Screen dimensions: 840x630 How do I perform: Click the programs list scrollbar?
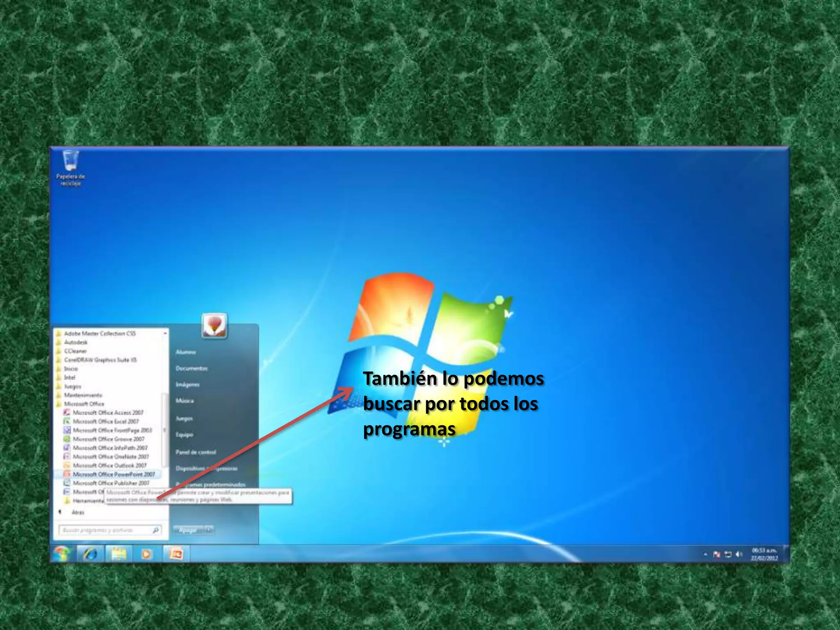point(164,430)
